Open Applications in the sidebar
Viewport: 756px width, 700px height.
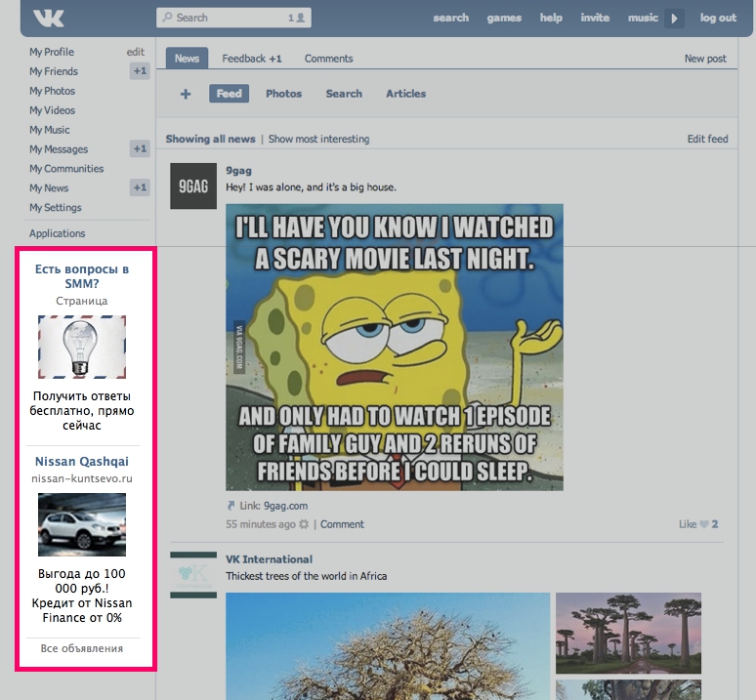coord(57,233)
